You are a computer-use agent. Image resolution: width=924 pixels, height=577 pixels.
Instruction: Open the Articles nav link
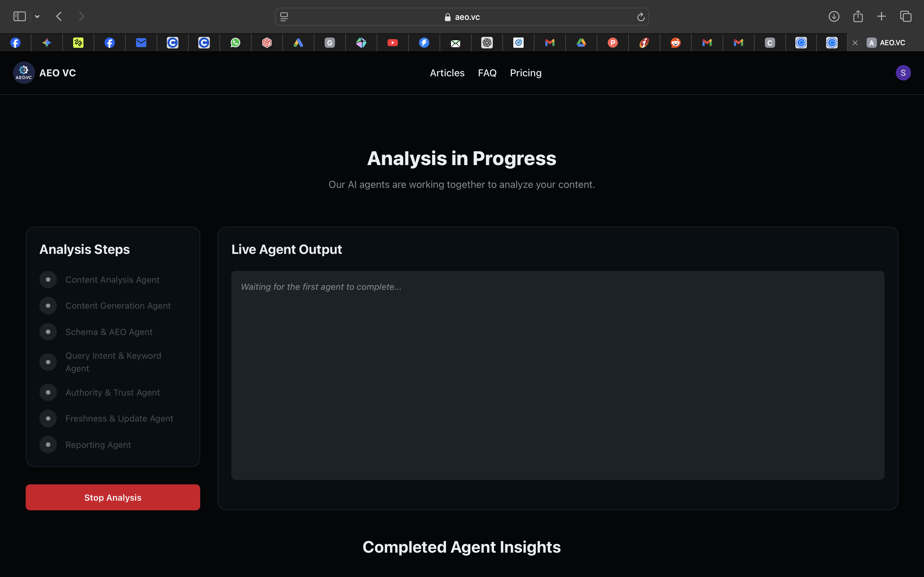click(x=447, y=73)
